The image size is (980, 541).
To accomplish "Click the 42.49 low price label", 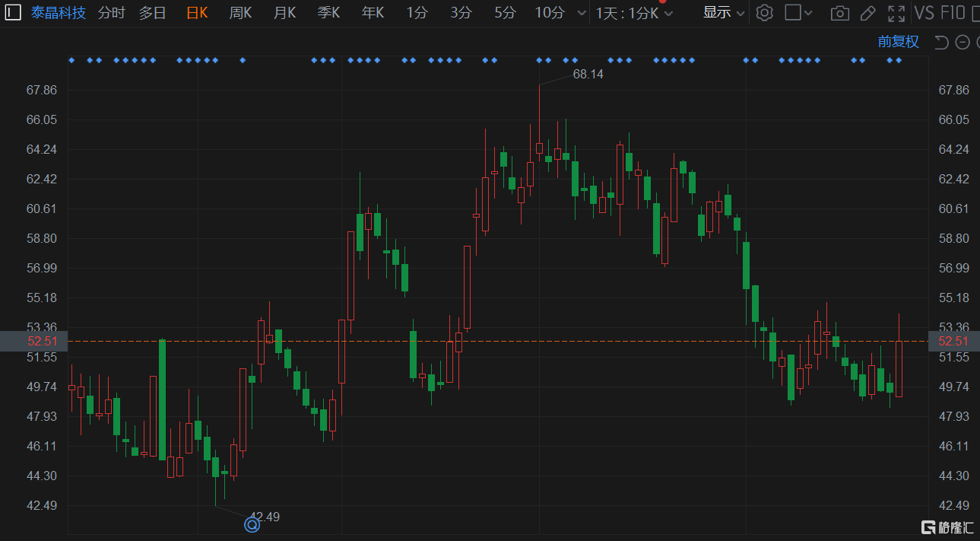I will click(265, 517).
